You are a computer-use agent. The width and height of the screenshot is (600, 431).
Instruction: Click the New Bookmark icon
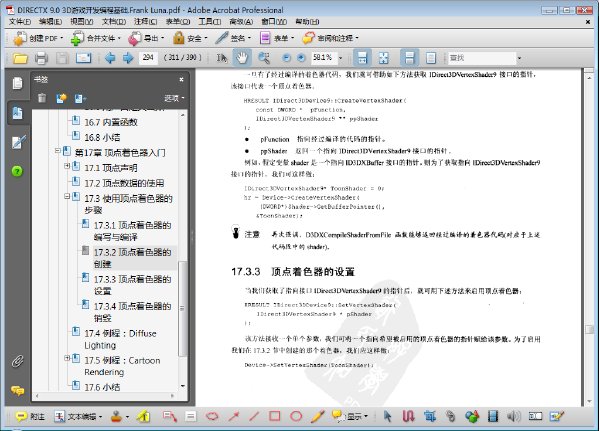[x=61, y=98]
